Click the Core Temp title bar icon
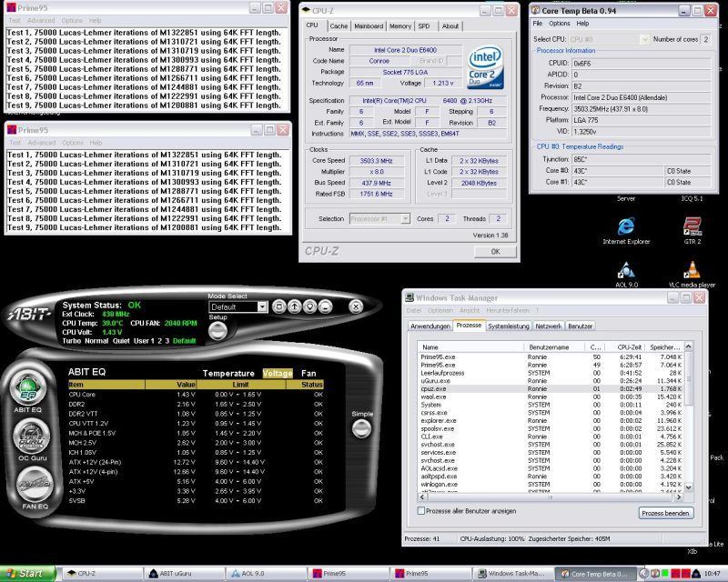The height and width of the screenshot is (582, 728). [535, 10]
